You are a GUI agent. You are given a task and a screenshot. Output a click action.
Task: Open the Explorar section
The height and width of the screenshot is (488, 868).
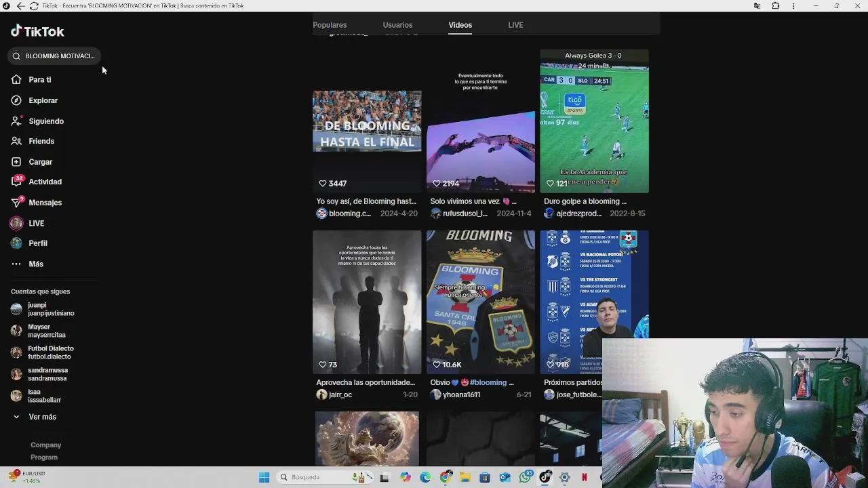(x=35, y=100)
